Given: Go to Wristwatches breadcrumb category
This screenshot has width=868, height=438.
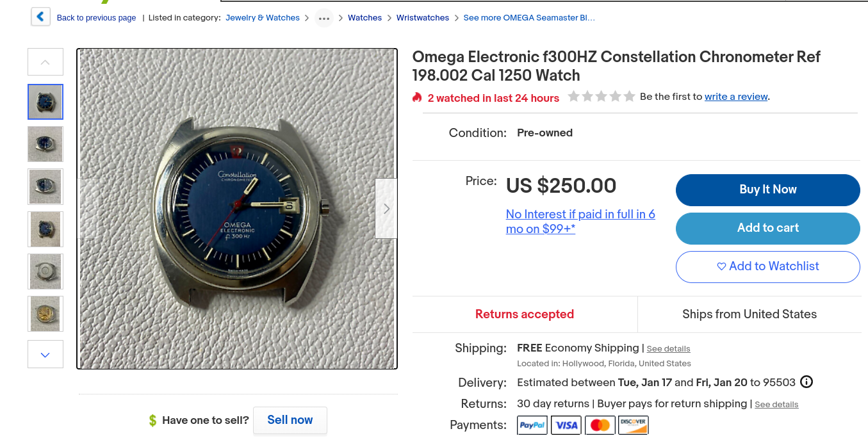Looking at the screenshot, I should [423, 18].
